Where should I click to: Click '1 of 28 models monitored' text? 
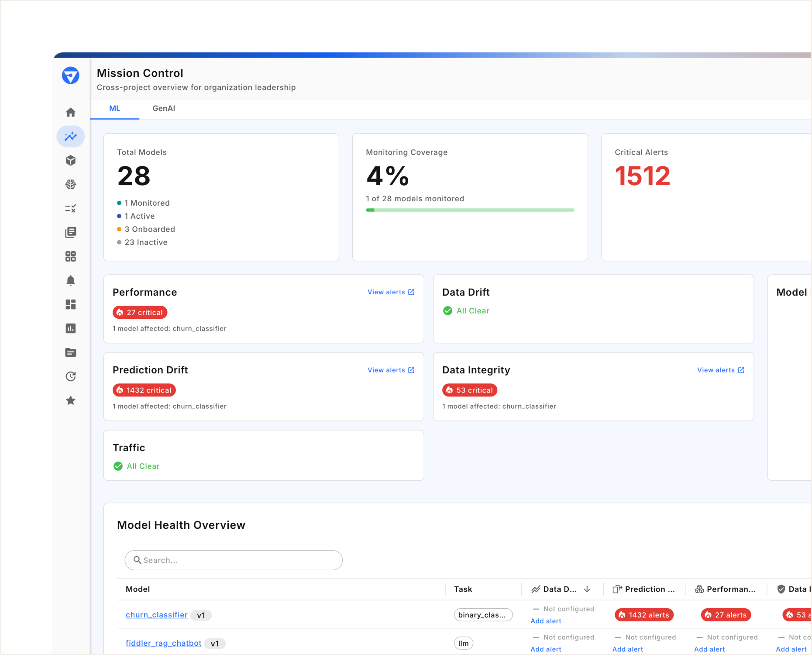tap(415, 199)
